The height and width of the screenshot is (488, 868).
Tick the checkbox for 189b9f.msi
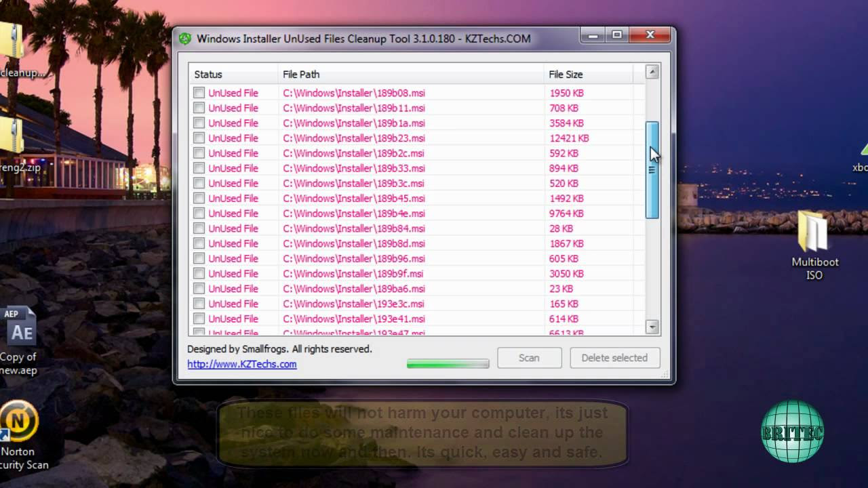199,273
